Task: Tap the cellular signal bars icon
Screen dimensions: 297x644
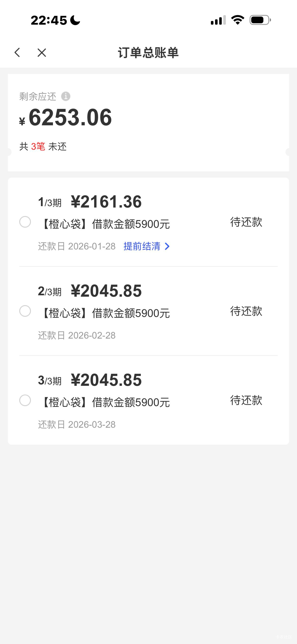Action: (218, 20)
